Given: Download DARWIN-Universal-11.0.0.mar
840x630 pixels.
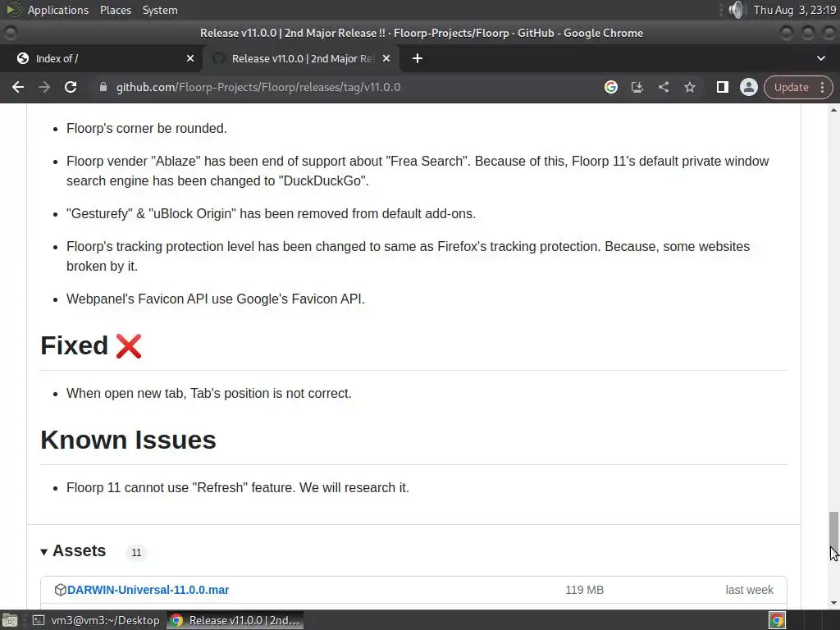Looking at the screenshot, I should click(148, 590).
